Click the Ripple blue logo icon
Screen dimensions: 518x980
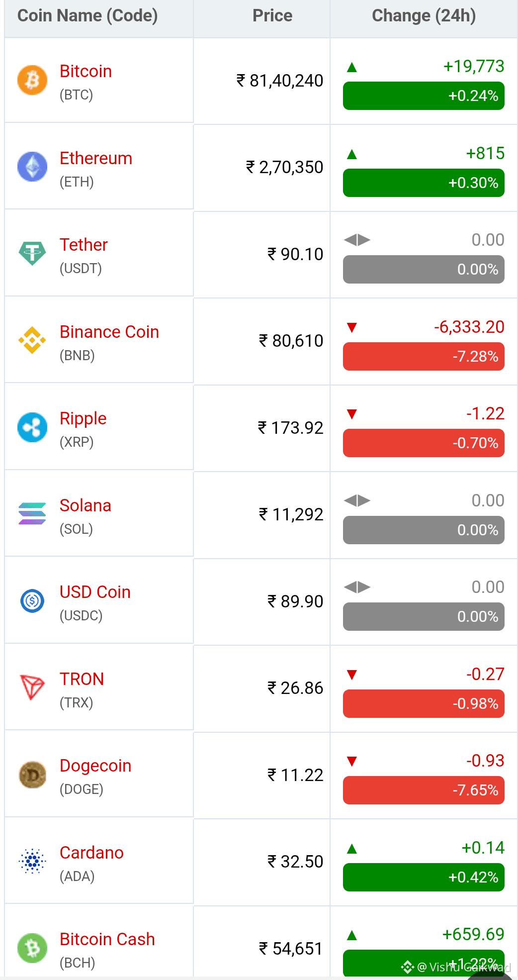click(x=32, y=427)
